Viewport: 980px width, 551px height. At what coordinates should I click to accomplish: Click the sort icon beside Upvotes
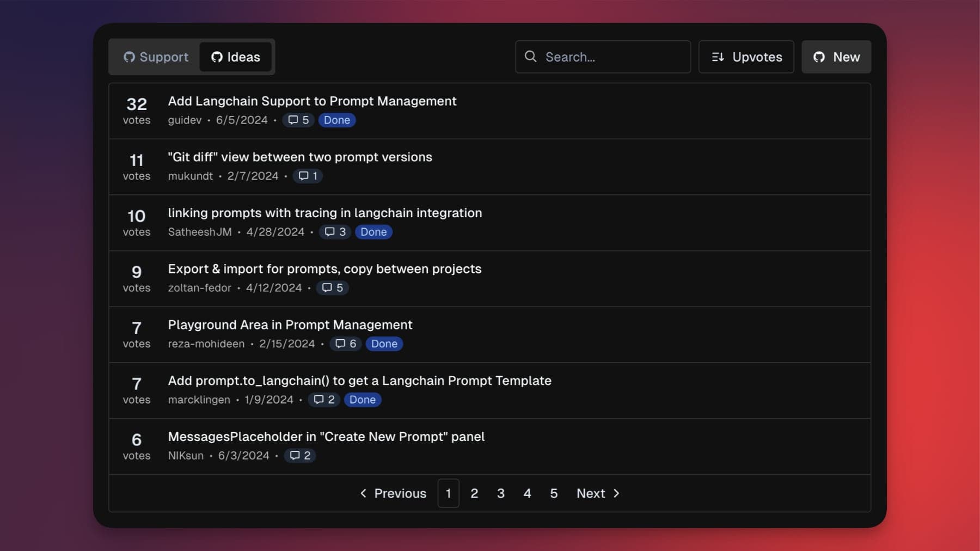coord(719,57)
